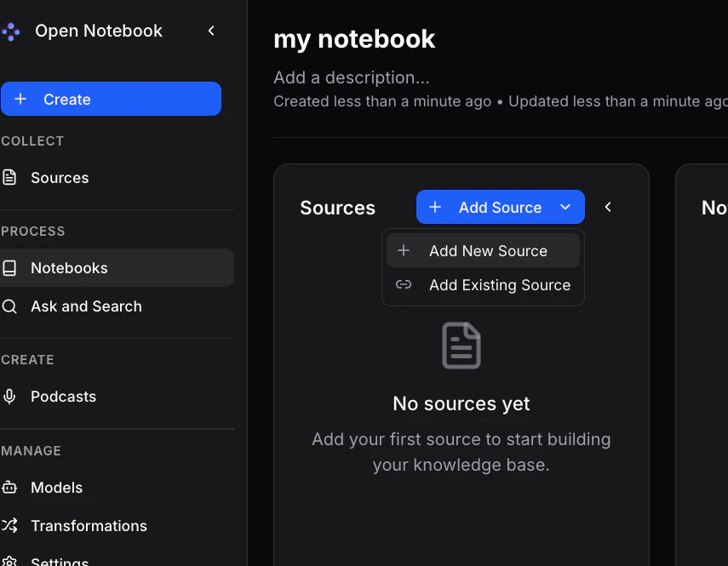Open Transformations in the sidebar

pos(117,526)
